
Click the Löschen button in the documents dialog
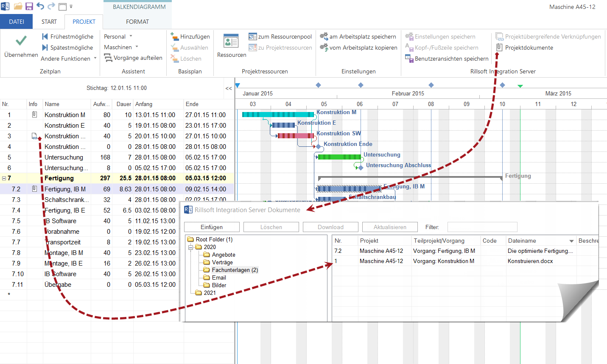pyautogui.click(x=271, y=227)
